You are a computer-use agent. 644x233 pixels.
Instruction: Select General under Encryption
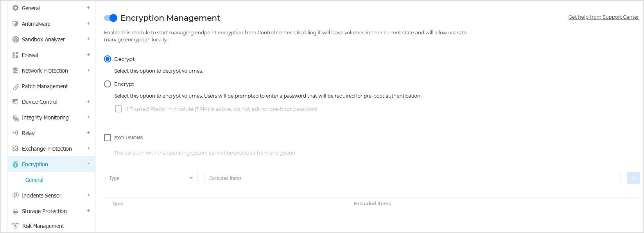(x=34, y=180)
